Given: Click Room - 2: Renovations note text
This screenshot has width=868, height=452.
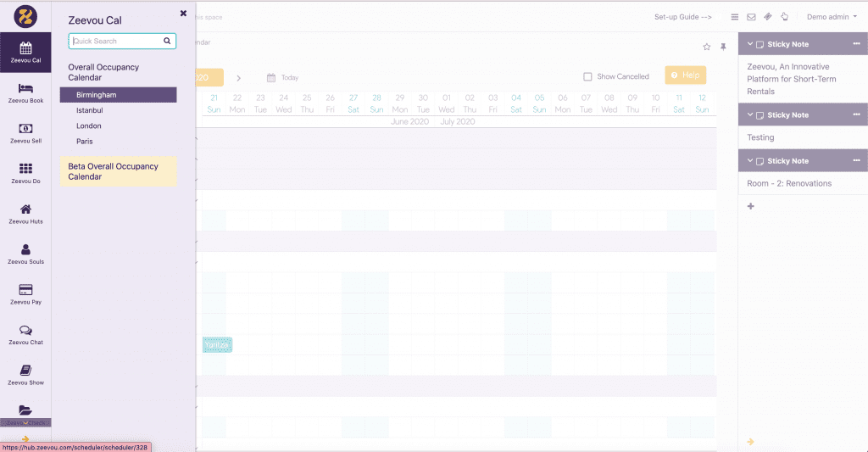Looking at the screenshot, I should (x=789, y=183).
